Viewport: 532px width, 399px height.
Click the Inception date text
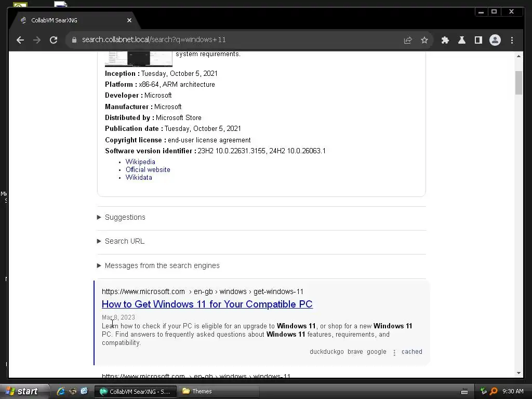pos(179,74)
